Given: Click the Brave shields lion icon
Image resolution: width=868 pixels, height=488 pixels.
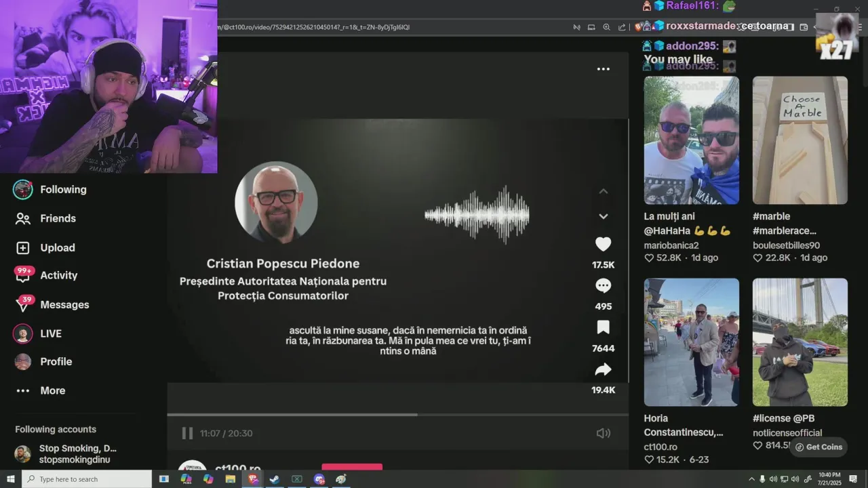Looking at the screenshot, I should pyautogui.click(x=638, y=27).
